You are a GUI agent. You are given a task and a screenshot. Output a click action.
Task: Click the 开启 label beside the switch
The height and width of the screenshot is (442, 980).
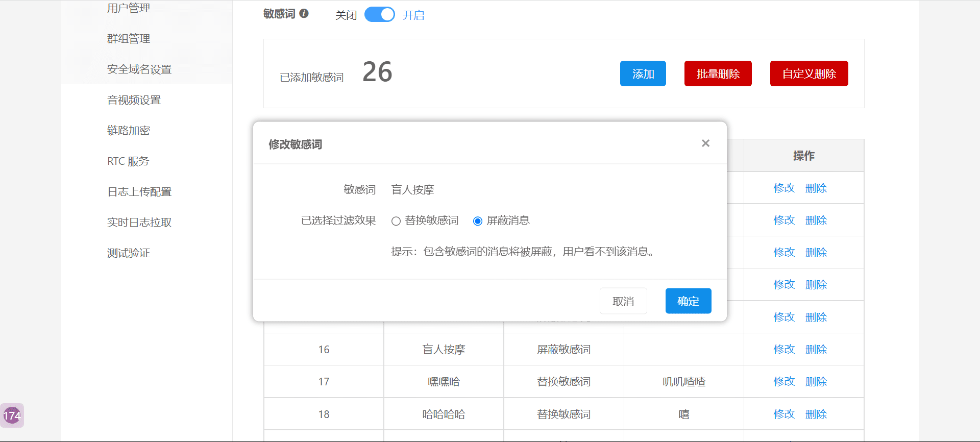click(413, 15)
